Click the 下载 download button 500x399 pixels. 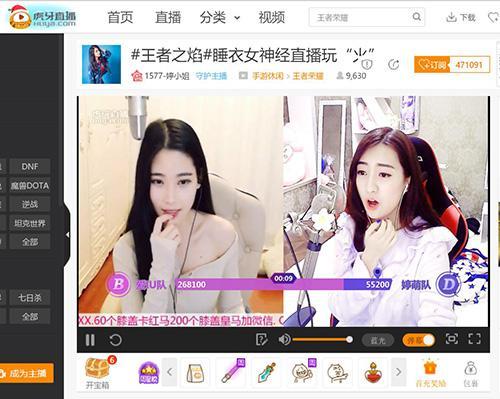(461, 17)
